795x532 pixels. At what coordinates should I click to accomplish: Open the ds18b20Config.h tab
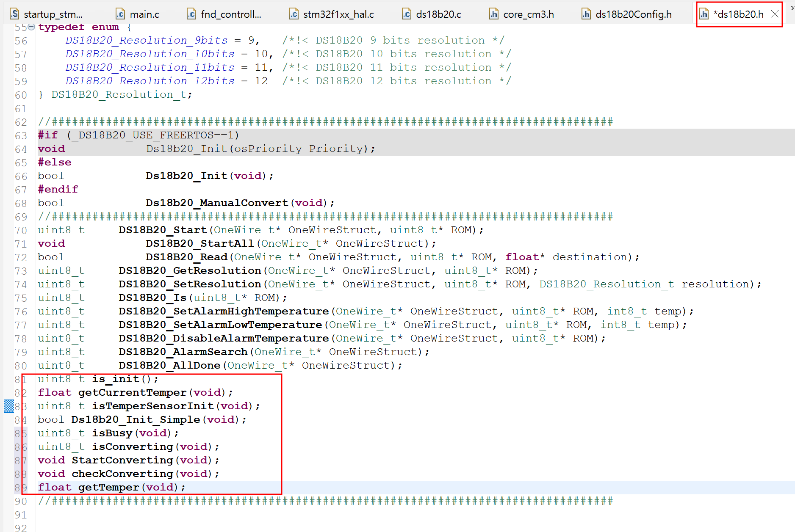tap(627, 14)
